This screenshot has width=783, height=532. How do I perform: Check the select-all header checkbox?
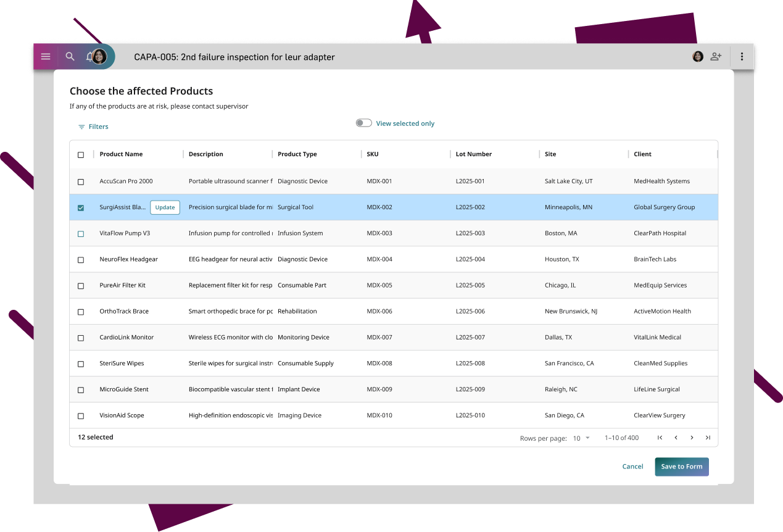point(81,155)
